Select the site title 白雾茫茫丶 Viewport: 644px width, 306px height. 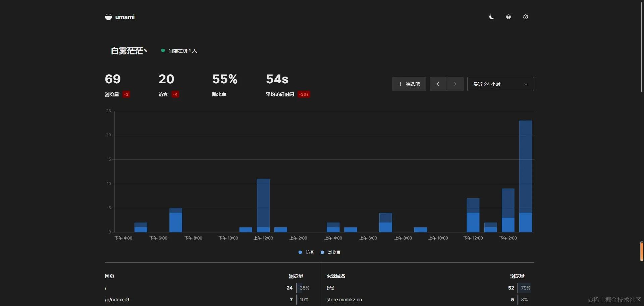(129, 51)
